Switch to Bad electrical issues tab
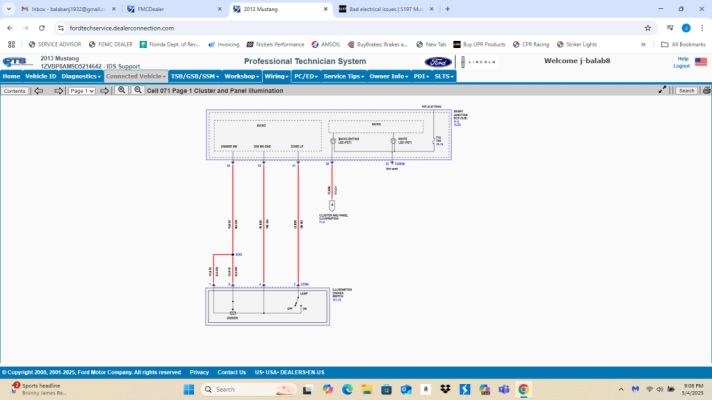This screenshot has width=712, height=400. pyautogui.click(x=386, y=9)
